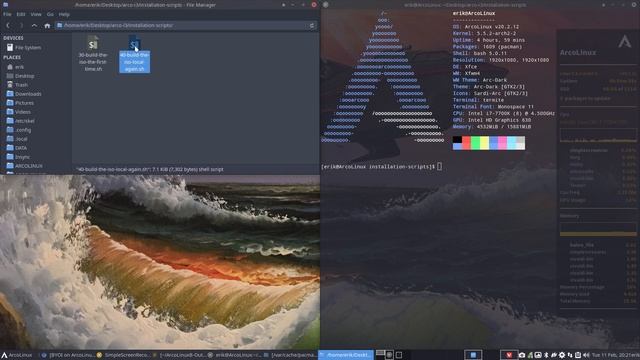Open File System in the Devices sidebar
Screen dimensions: 640x360
(x=24, y=48)
